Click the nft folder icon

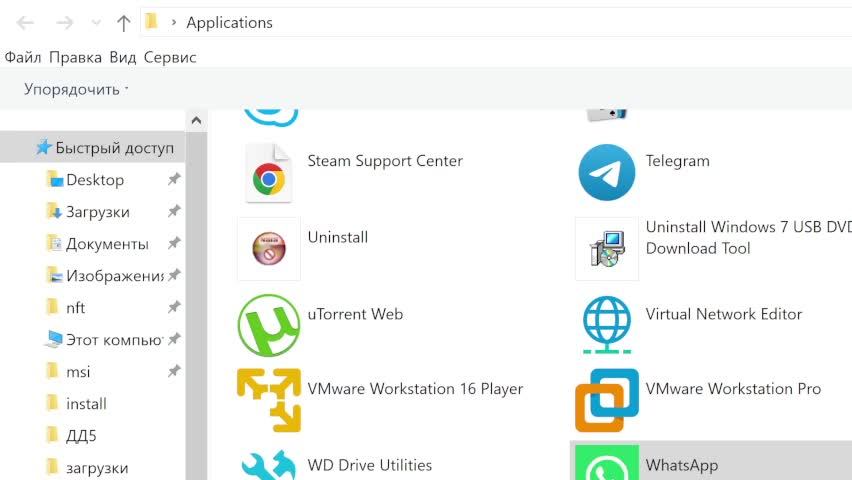click(52, 308)
